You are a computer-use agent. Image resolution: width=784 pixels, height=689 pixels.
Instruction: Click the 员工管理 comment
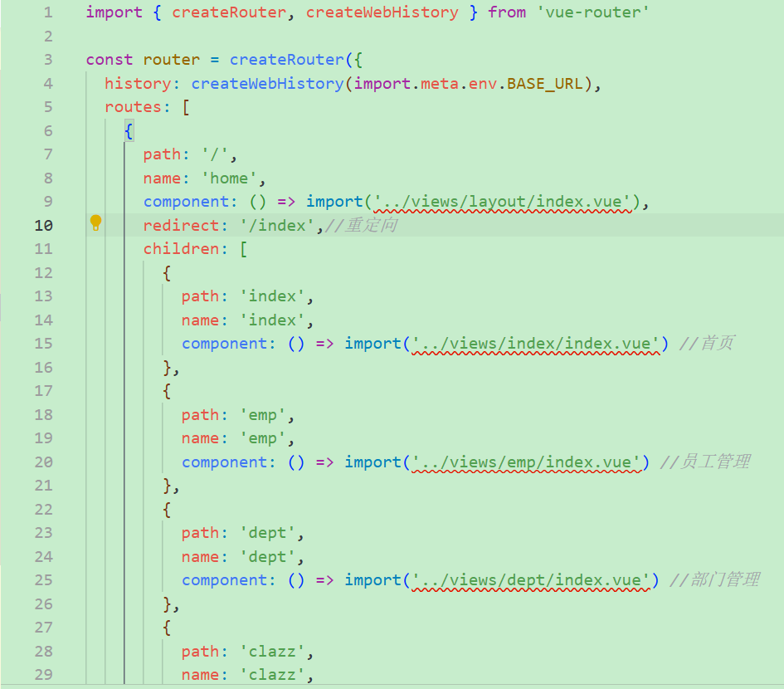(705, 462)
